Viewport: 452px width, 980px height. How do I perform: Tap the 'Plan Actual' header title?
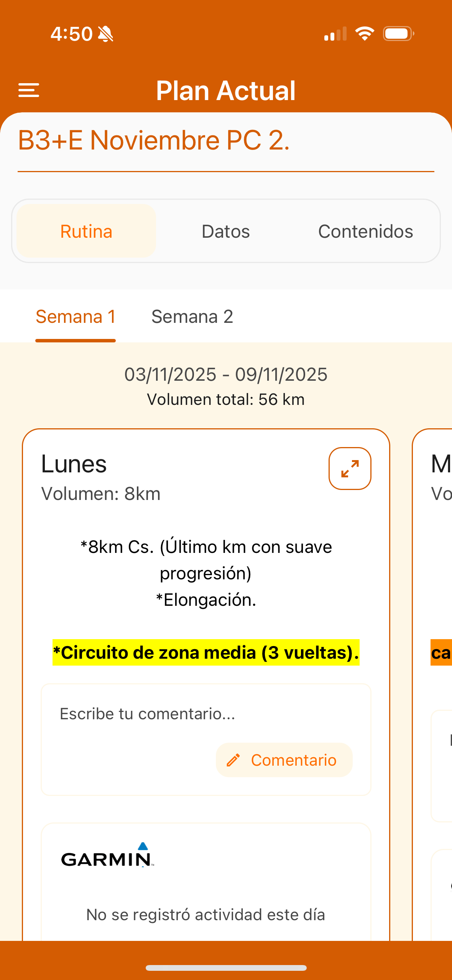point(226,90)
